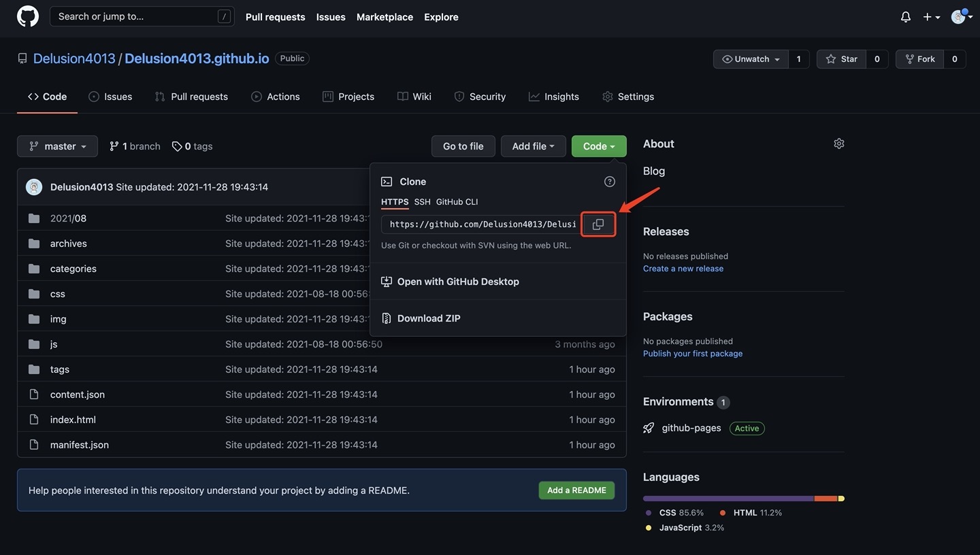Click Publish your first package link

click(693, 354)
